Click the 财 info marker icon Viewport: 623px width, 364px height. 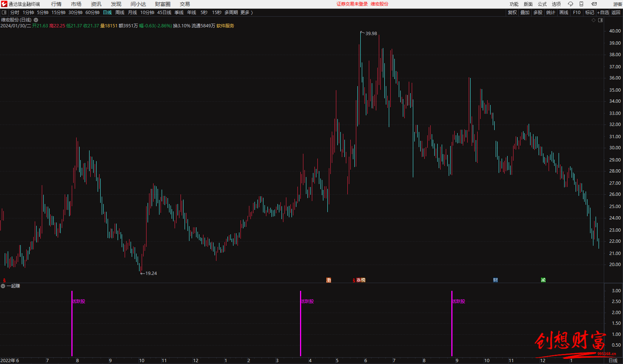pos(495,280)
